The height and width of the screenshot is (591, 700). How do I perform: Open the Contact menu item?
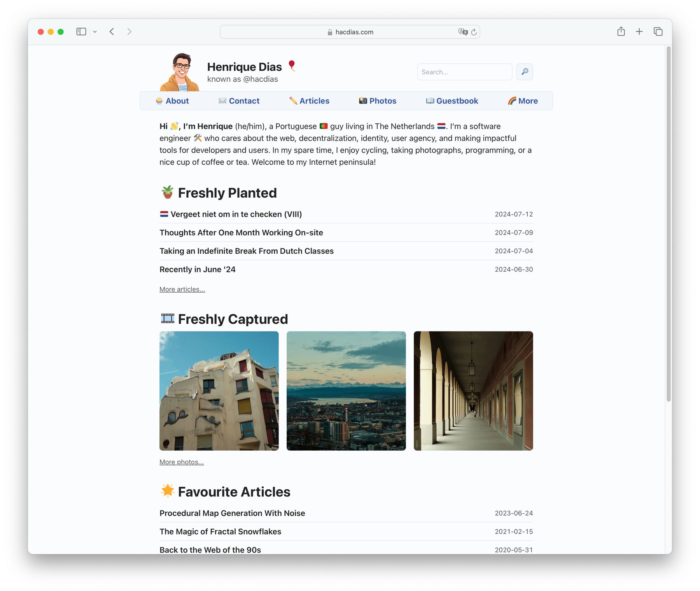(239, 101)
